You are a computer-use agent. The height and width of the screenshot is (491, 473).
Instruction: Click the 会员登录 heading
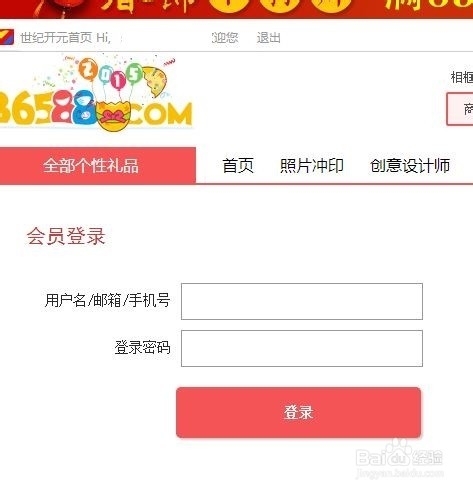(66, 236)
